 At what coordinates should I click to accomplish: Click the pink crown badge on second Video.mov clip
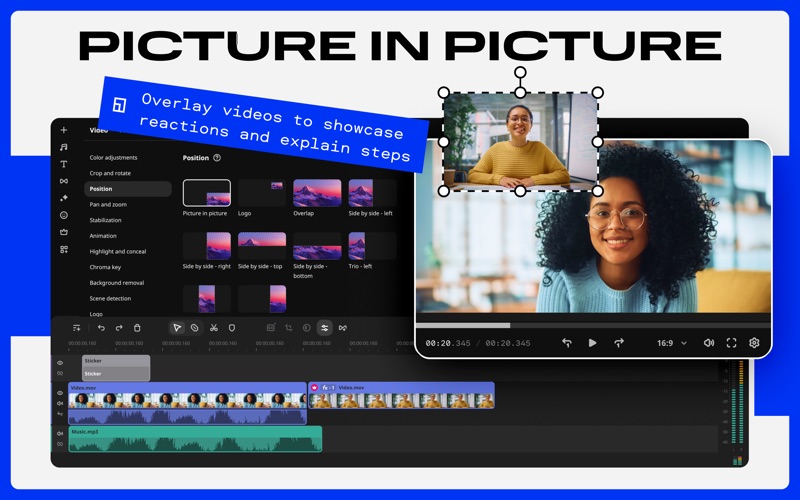click(x=315, y=388)
